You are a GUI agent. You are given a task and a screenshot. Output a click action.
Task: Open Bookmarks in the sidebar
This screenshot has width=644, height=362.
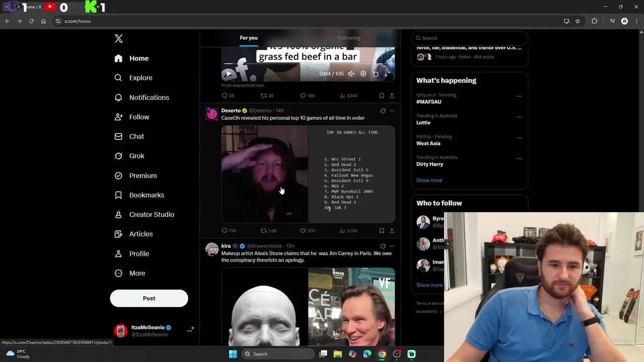coord(139,195)
